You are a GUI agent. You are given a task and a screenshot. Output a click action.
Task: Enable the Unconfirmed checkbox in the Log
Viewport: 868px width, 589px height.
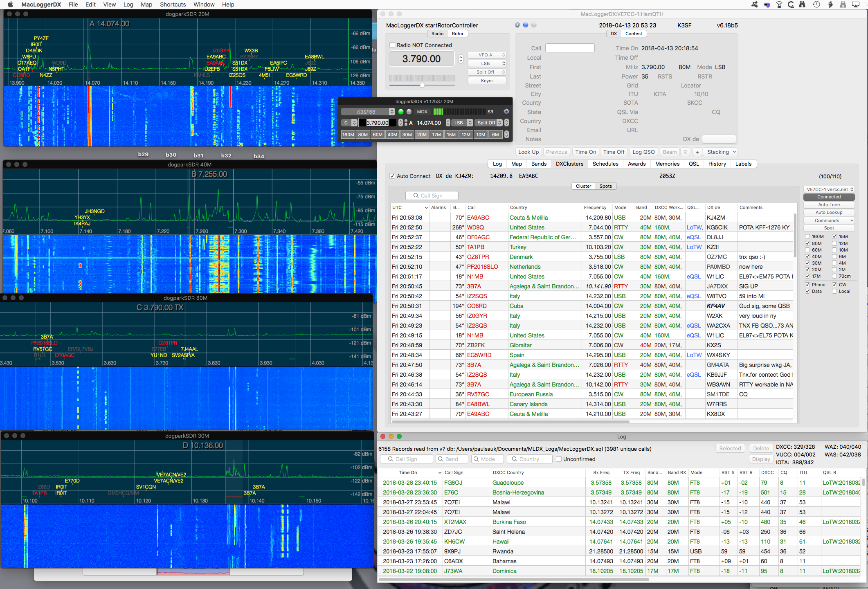pos(559,459)
